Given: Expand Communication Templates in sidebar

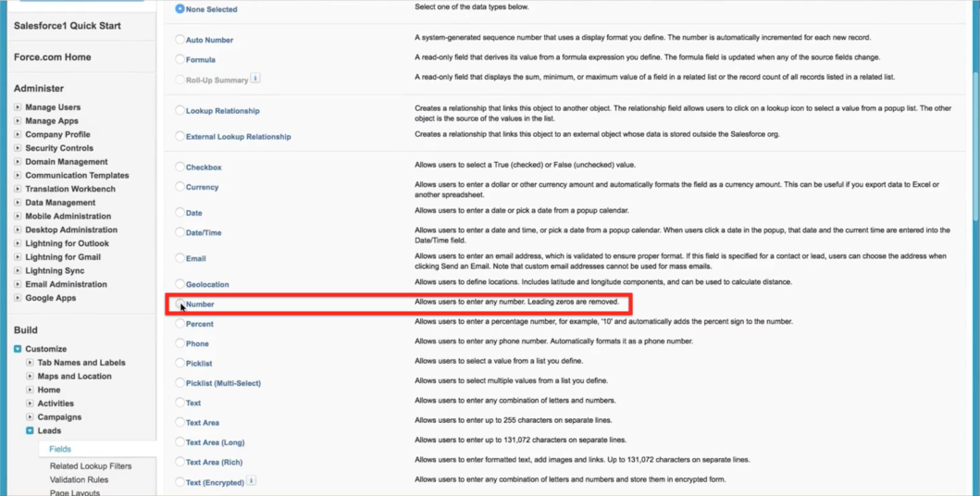Looking at the screenshot, I should point(18,175).
